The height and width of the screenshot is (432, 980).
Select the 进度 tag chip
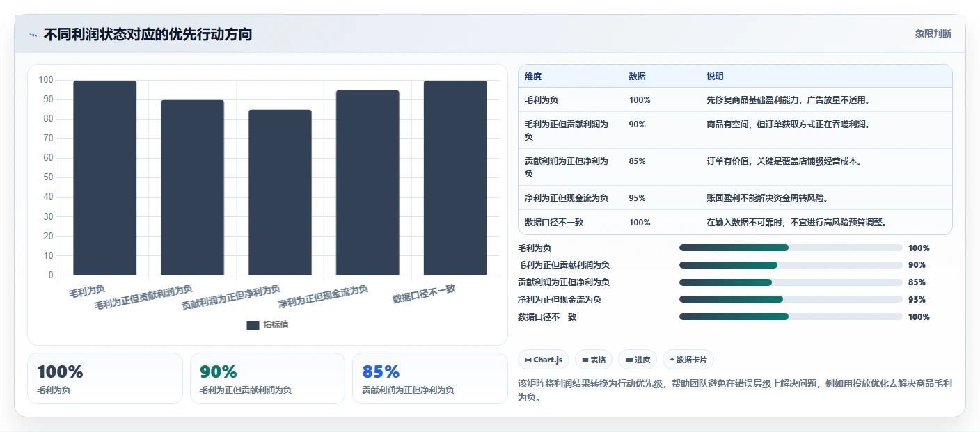pyautogui.click(x=638, y=360)
